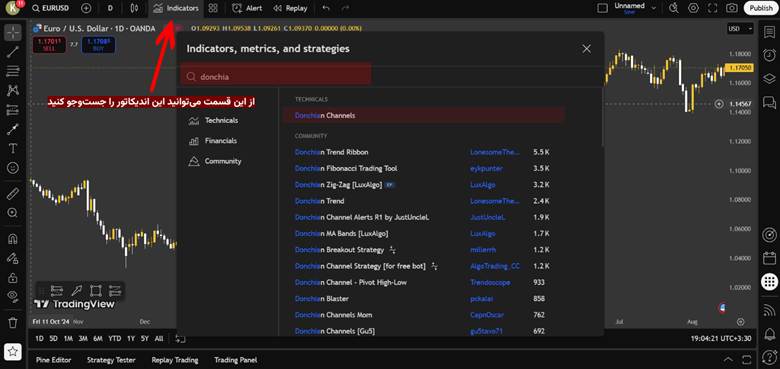Expand the Unnamed layout dropdown arrow
780x369 pixels.
click(x=654, y=8)
